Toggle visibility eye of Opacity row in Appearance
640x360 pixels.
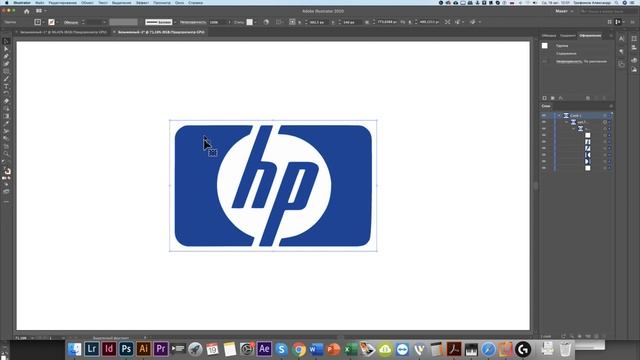pyautogui.click(x=544, y=62)
